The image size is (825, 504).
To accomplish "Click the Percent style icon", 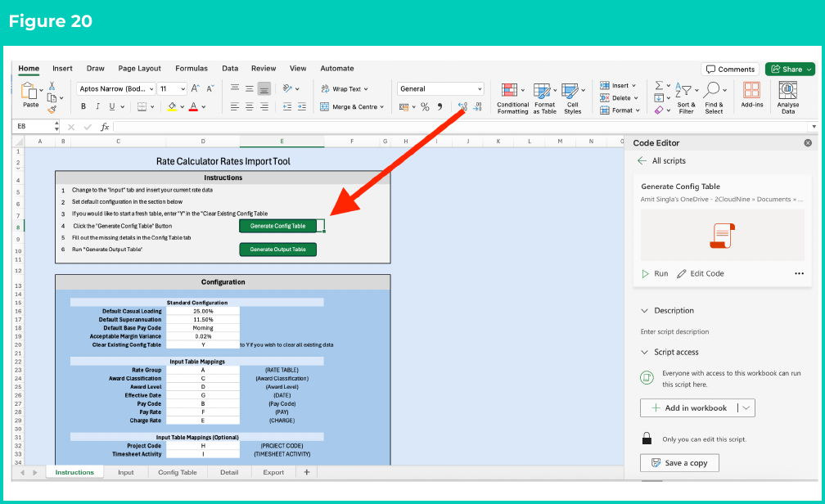I will coord(425,107).
